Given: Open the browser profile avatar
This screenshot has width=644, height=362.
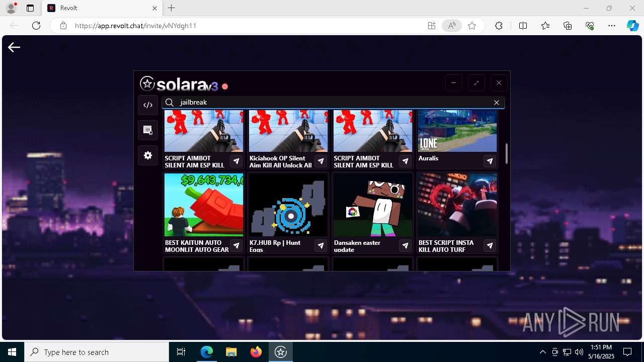Looking at the screenshot, I should 11,8.
